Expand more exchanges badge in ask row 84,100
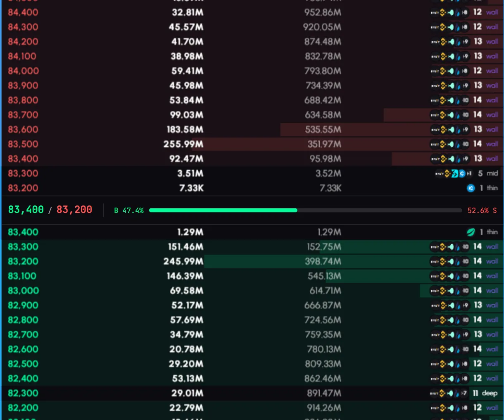504x420 pixels. point(466,56)
